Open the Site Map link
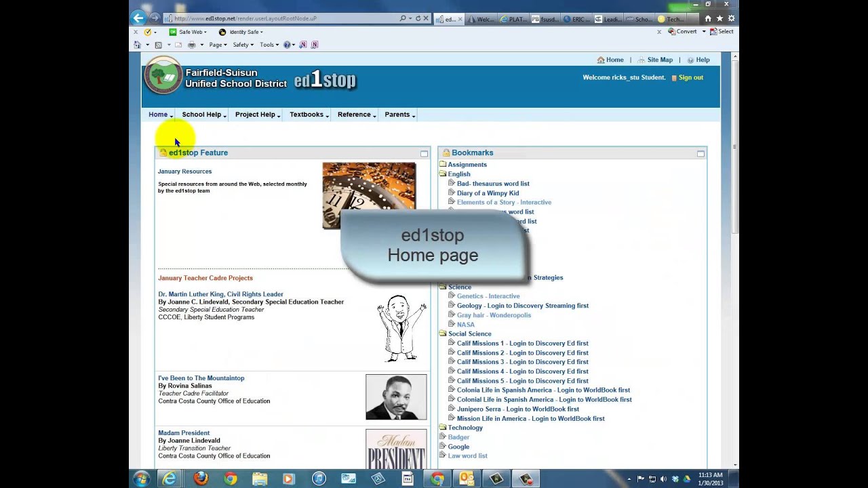Viewport: 868px width, 488px height. click(660, 60)
